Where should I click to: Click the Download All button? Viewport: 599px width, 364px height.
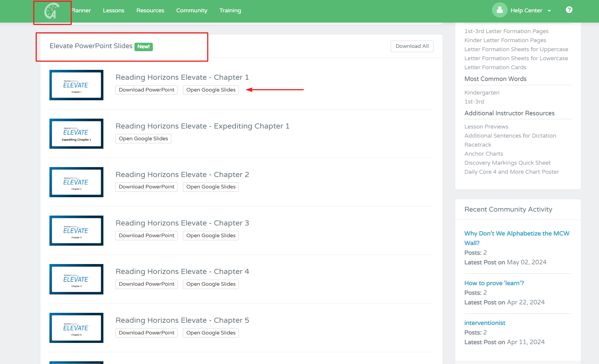tap(412, 46)
